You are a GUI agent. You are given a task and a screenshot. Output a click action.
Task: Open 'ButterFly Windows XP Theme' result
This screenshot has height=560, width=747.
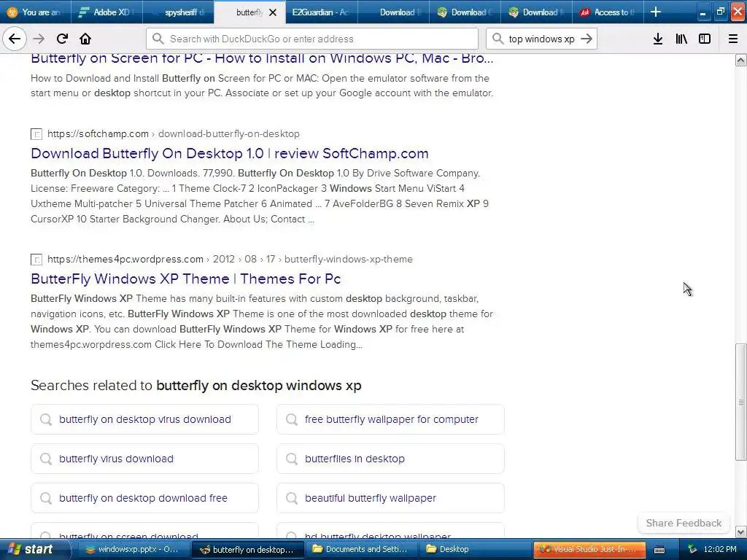(x=186, y=279)
